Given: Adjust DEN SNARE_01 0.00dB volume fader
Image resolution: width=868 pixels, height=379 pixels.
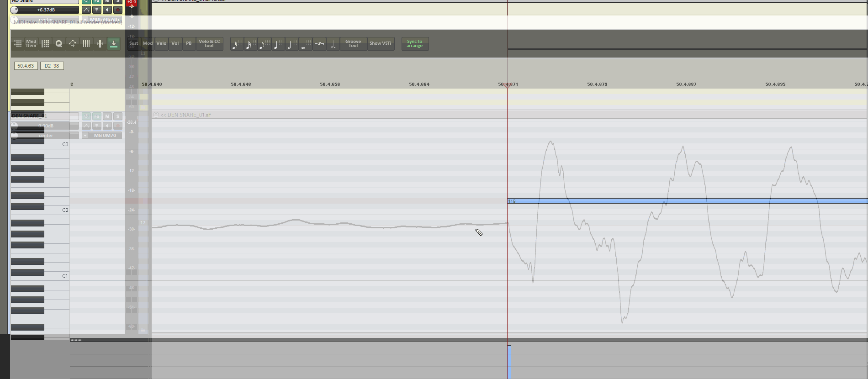Looking at the screenshot, I should click(x=44, y=126).
